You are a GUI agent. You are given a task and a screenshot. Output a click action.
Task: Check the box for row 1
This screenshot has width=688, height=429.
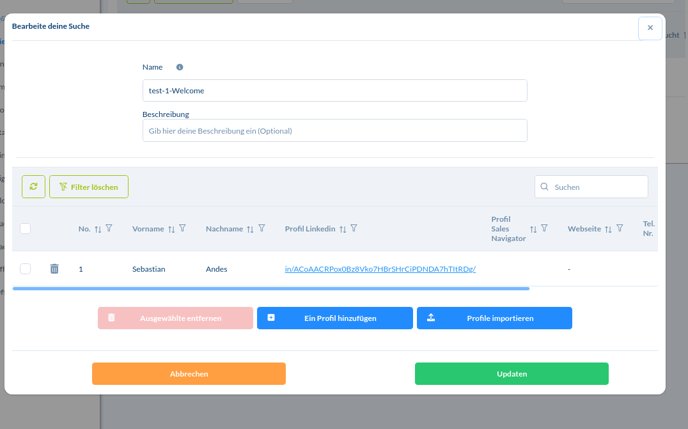[25, 269]
